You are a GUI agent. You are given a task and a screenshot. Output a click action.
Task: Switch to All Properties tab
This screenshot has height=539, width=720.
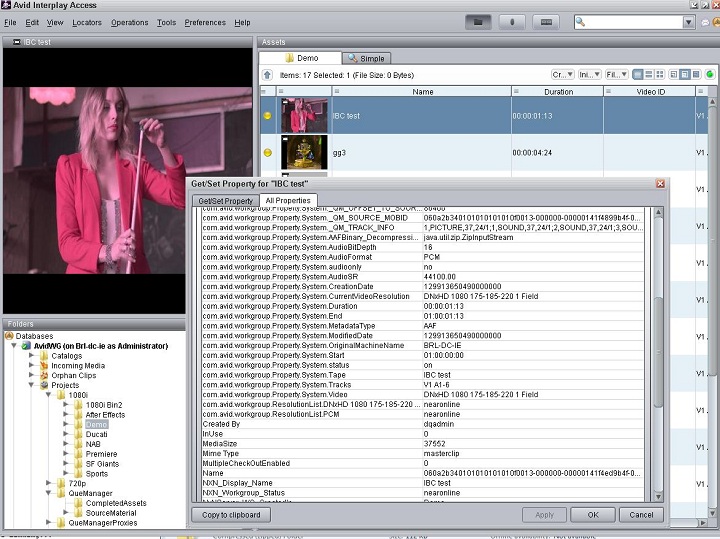(x=288, y=200)
